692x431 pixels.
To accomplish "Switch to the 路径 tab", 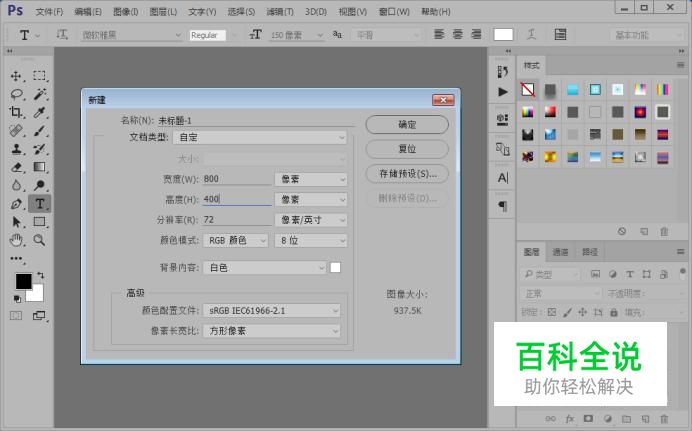I will tap(590, 252).
